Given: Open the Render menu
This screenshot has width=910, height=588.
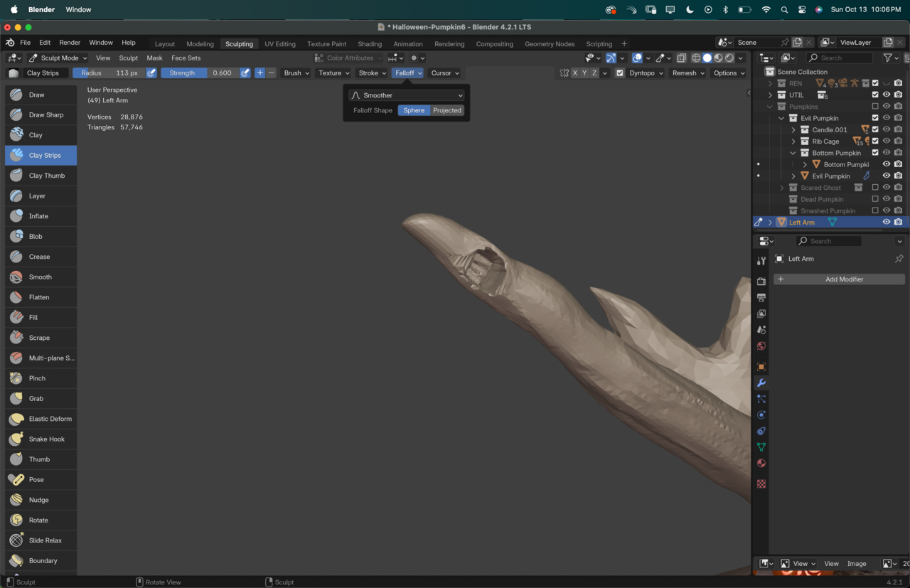Looking at the screenshot, I should tap(70, 43).
